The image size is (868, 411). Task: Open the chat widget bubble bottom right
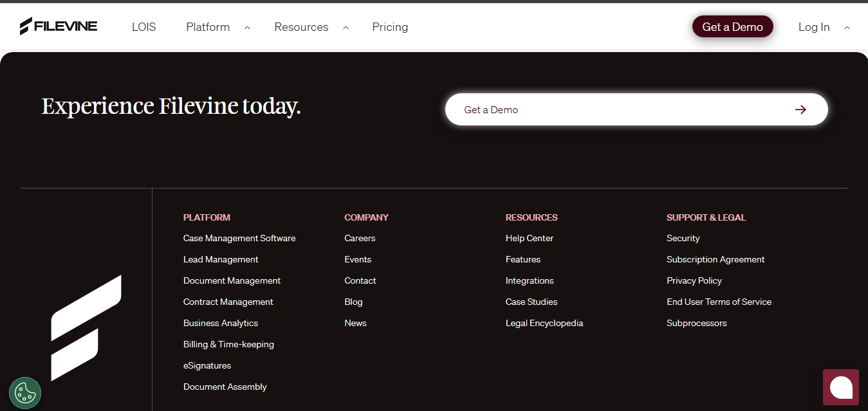click(840, 387)
